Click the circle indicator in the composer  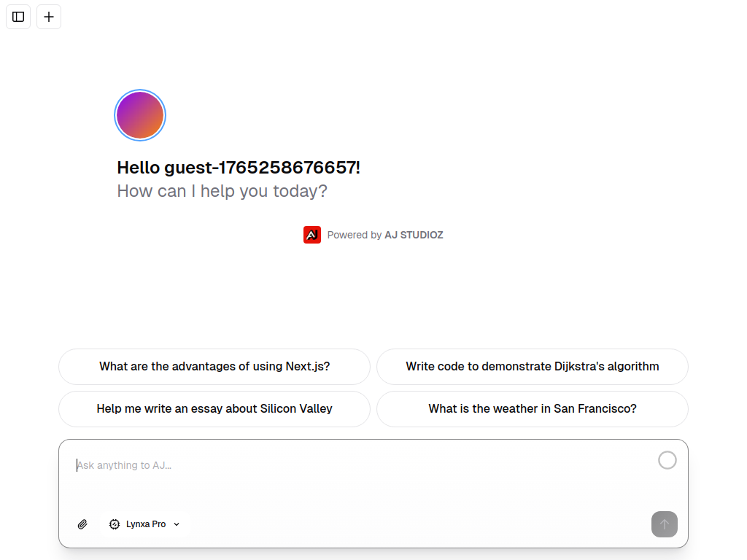click(x=667, y=460)
